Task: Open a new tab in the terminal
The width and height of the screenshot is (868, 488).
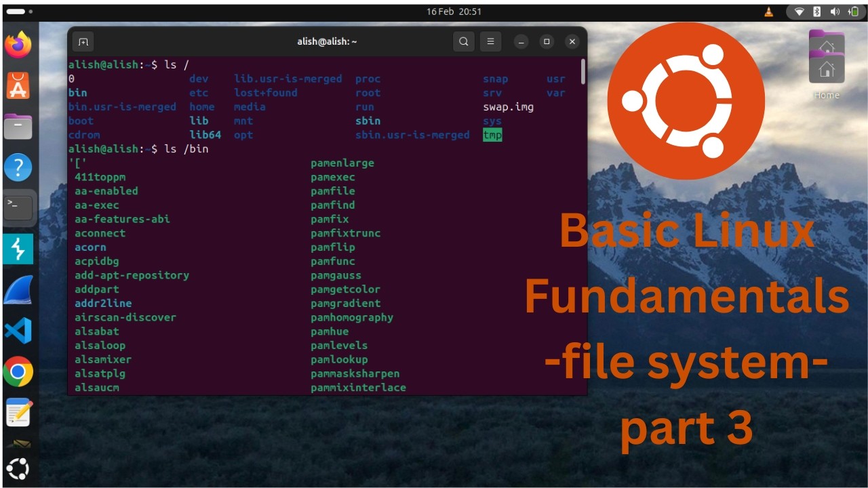Action: [x=83, y=42]
